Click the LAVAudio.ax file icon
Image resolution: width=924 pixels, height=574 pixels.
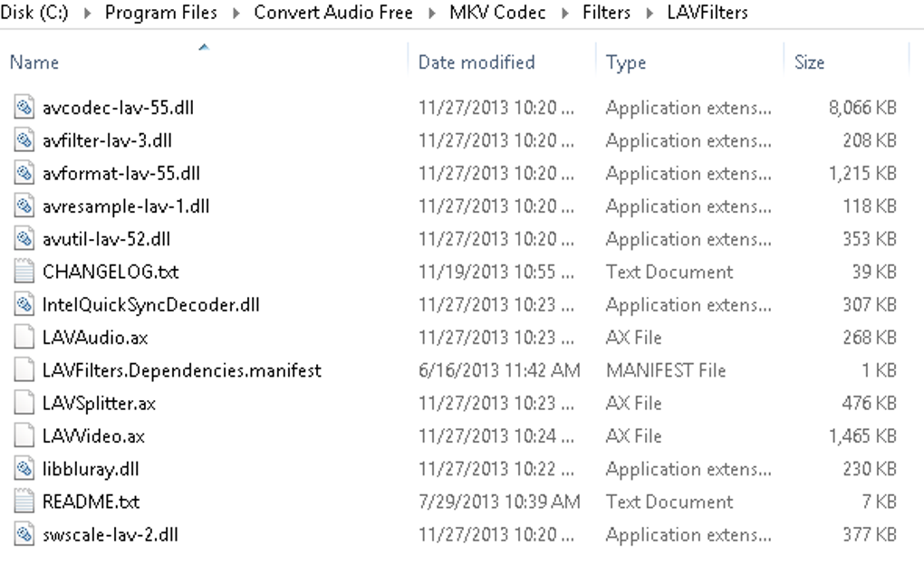(x=24, y=338)
